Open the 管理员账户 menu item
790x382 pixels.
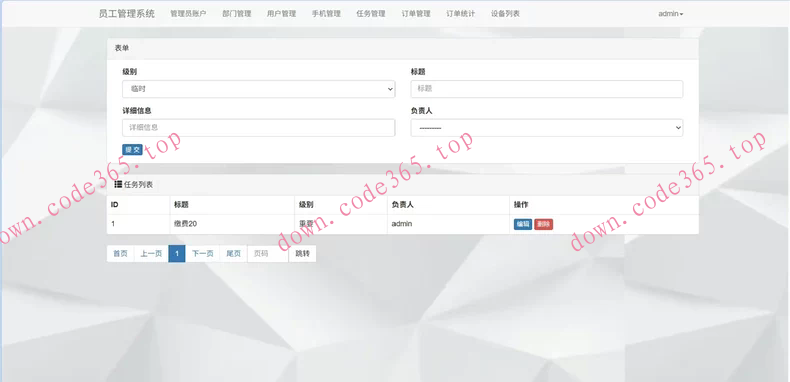click(x=188, y=14)
